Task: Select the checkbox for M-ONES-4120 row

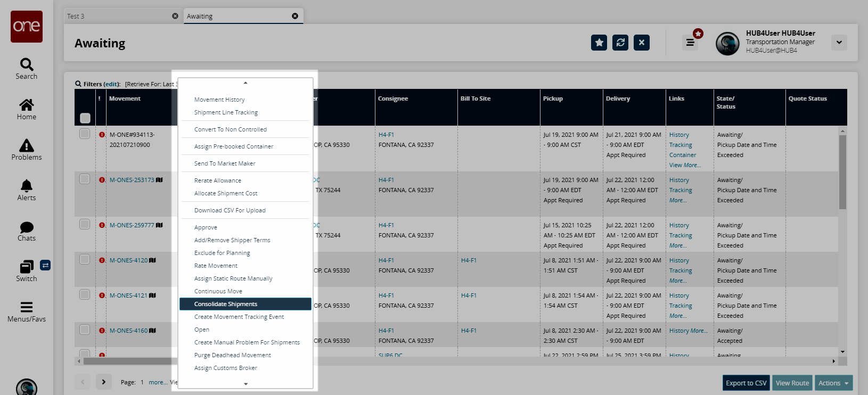Action: (x=85, y=260)
